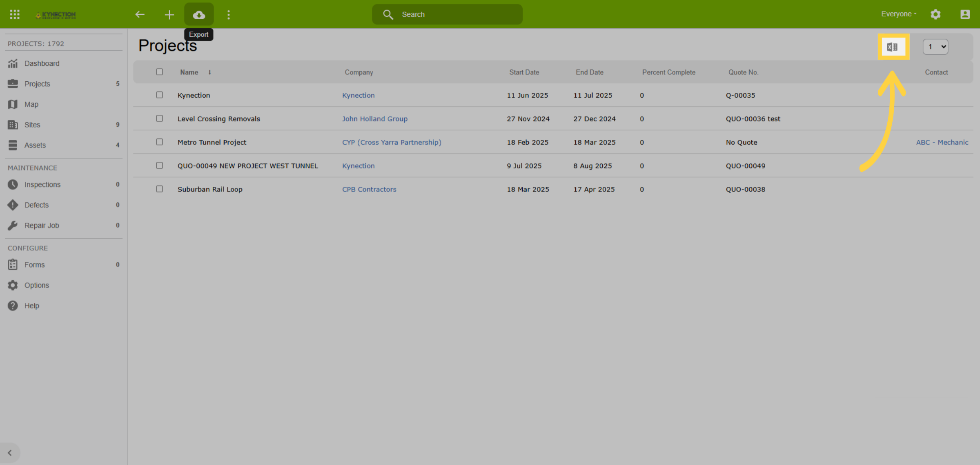Click the Kynection logo
The image size is (980, 465).
(56, 15)
